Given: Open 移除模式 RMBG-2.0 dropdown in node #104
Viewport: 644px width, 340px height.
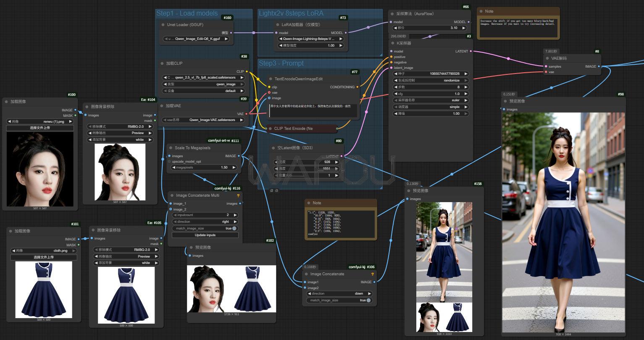Looking at the screenshot, I should pyautogui.click(x=120, y=126).
